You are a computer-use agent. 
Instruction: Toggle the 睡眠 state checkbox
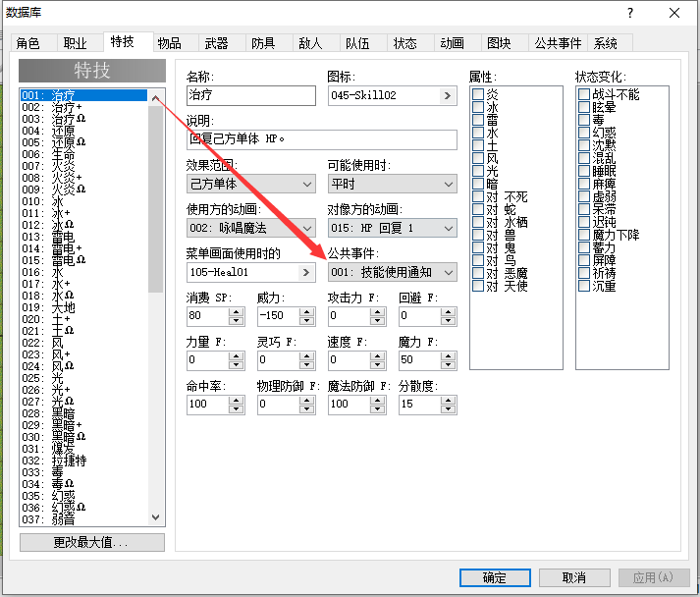click(584, 171)
